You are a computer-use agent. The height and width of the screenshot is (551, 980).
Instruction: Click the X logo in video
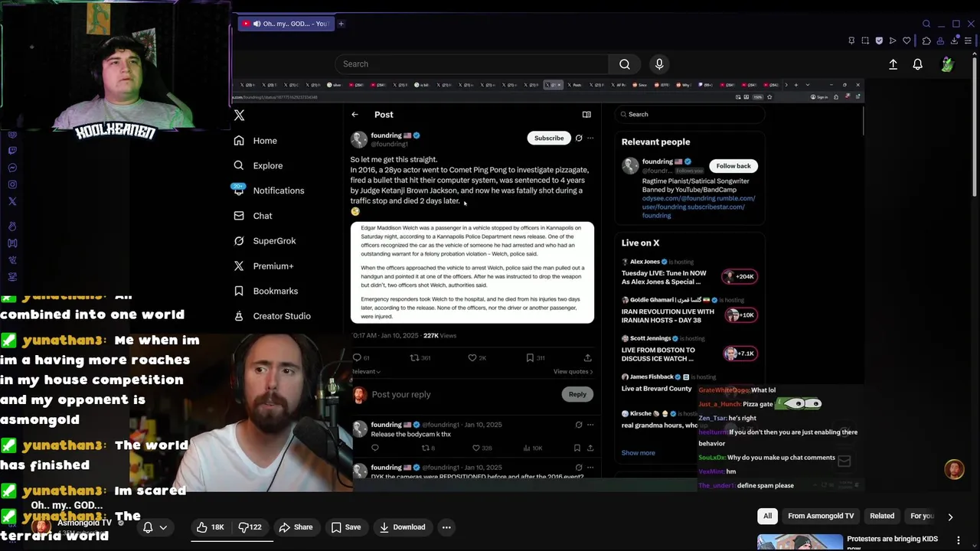point(239,115)
